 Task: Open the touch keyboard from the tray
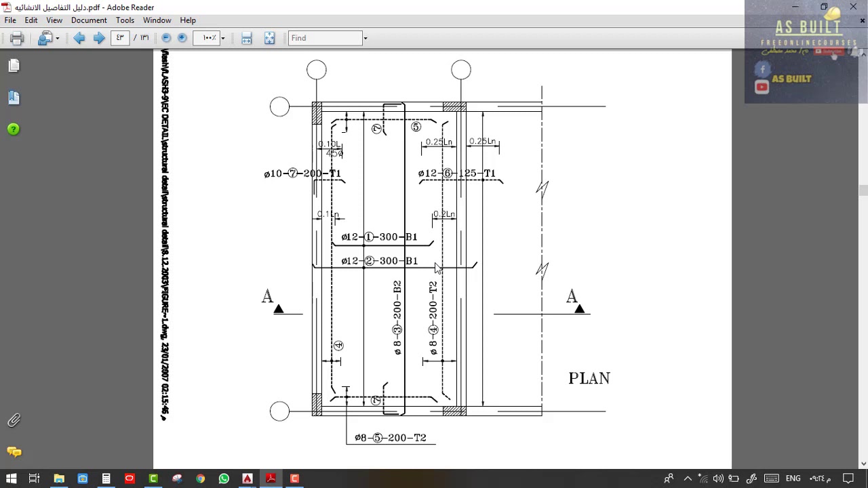pyautogui.click(x=771, y=479)
